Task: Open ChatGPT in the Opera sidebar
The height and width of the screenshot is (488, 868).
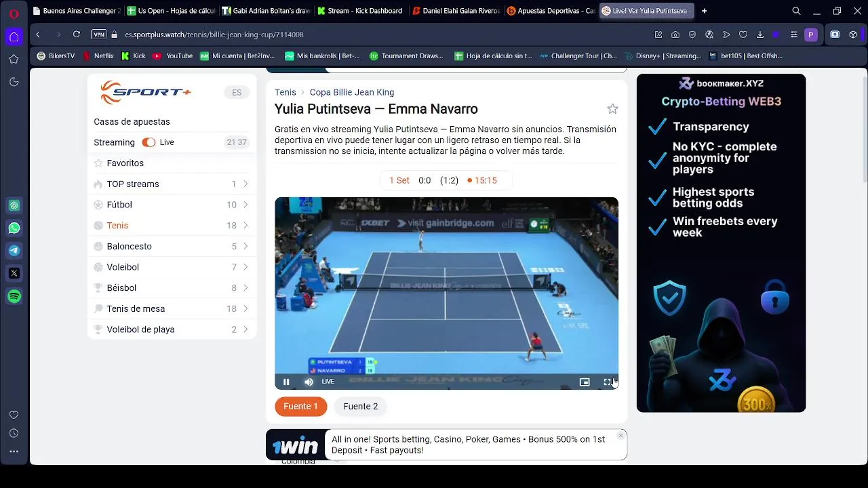Action: pos(14,205)
